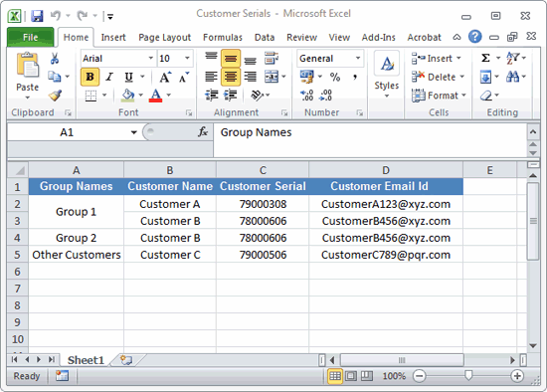
Task: Toggle Italic formatting
Action: pyautogui.click(x=109, y=77)
